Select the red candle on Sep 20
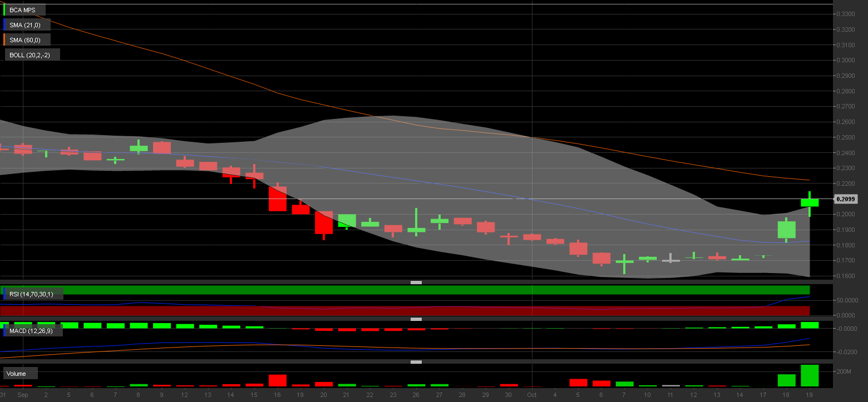Image resolution: width=868 pixels, height=402 pixels. coord(324,222)
